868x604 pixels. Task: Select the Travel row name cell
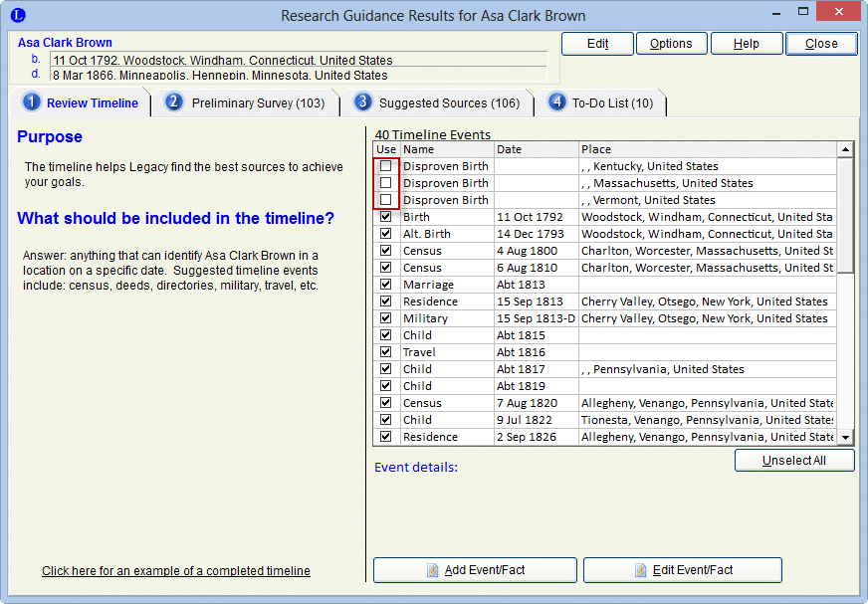tap(447, 352)
